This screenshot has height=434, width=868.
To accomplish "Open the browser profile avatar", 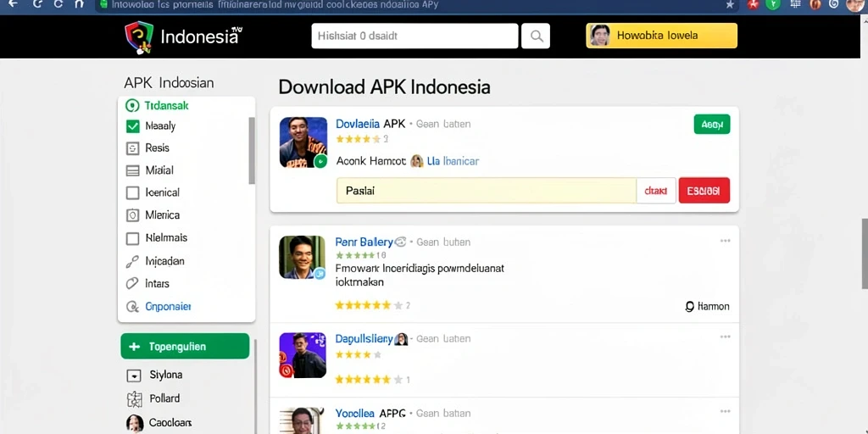I will (855, 4).
